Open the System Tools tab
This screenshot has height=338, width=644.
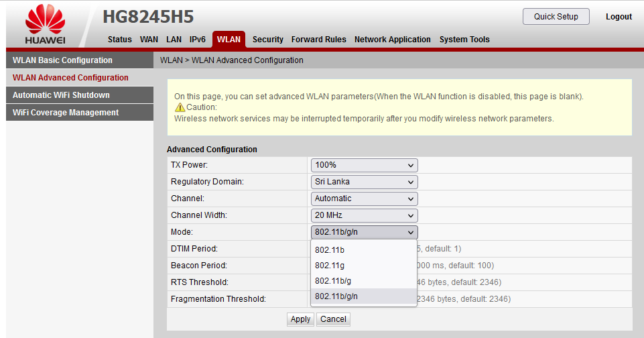[464, 40]
